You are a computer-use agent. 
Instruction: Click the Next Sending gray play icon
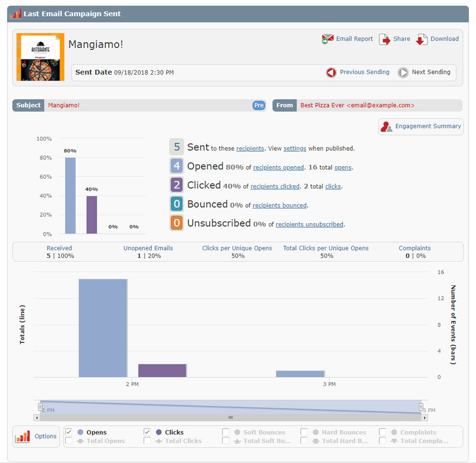click(x=403, y=73)
